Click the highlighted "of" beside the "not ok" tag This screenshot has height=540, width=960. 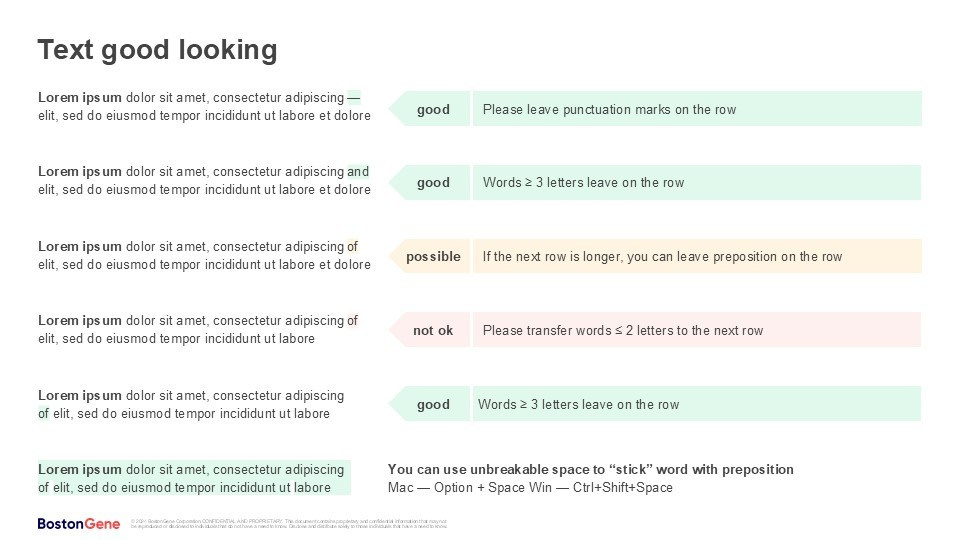[352, 321]
